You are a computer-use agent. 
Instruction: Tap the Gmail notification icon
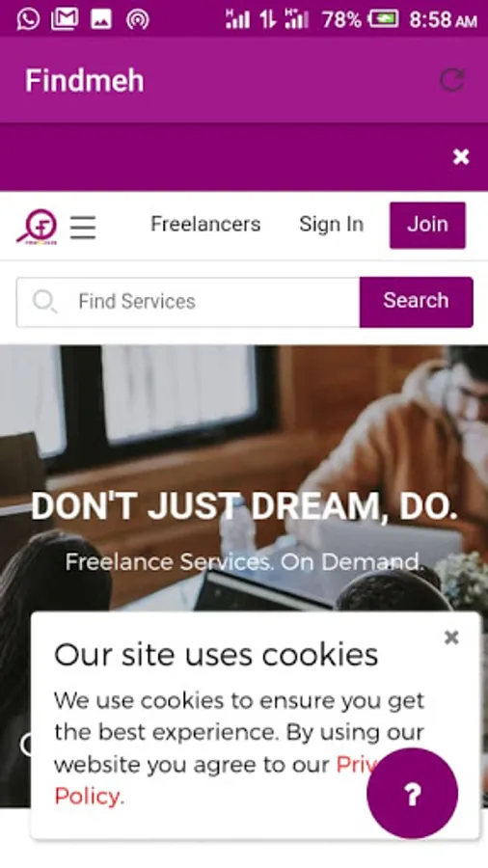65,19
